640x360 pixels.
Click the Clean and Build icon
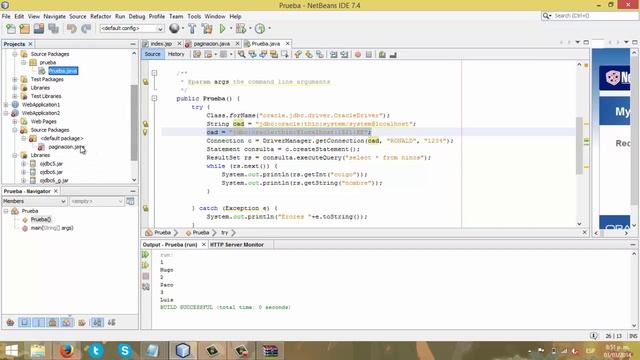click(x=207, y=29)
